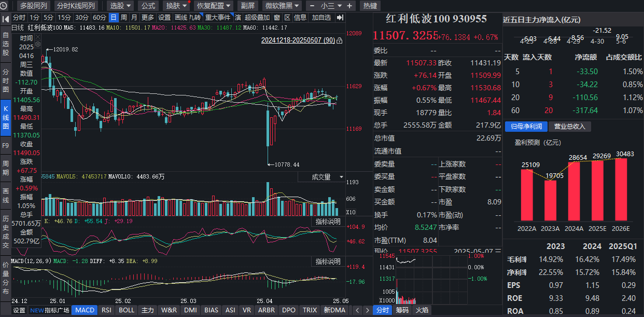The height and width of the screenshot is (317, 644).
Task: Toggle the 日 daily period button
Action: click(113, 18)
